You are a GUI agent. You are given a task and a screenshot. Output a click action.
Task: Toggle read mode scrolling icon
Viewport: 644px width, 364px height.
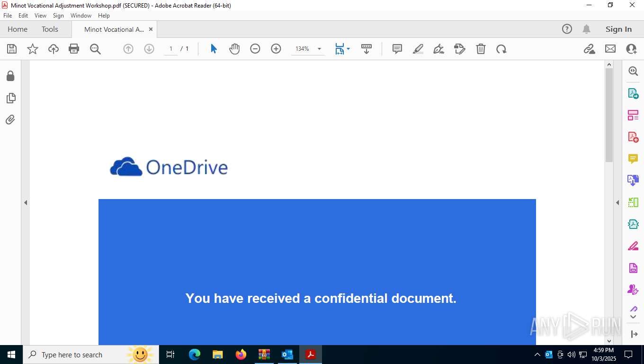coord(367,49)
